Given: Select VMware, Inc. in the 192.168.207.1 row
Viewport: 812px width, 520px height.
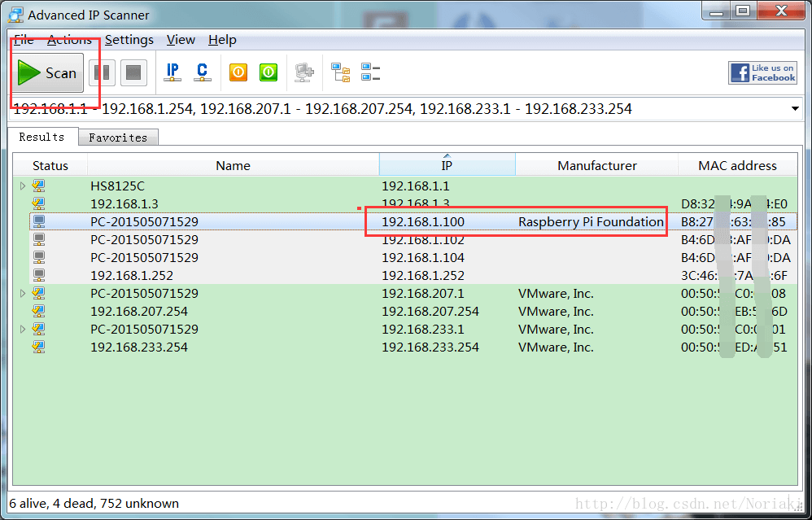Looking at the screenshot, I should coord(556,293).
